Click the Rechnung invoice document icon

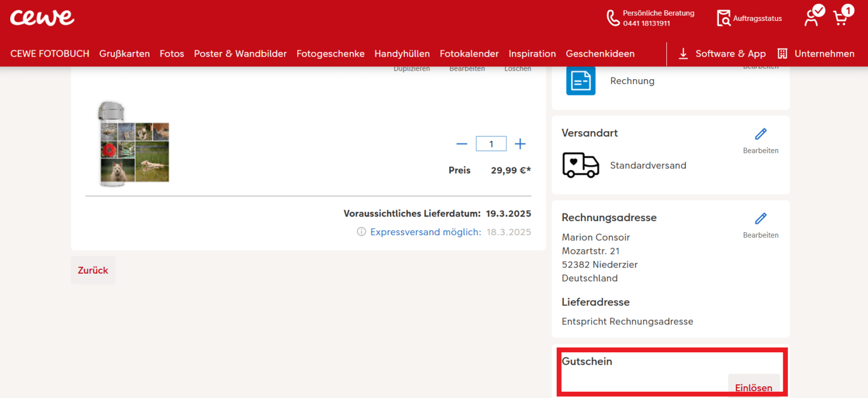(x=580, y=80)
